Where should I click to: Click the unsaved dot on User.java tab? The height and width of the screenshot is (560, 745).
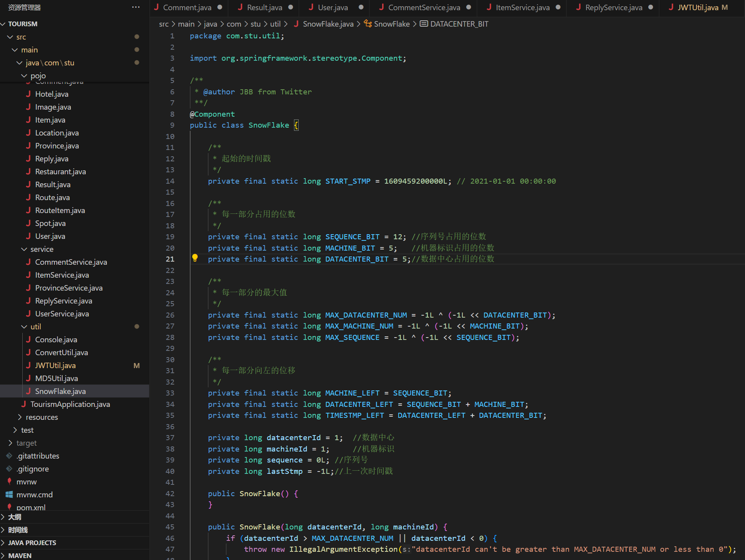pyautogui.click(x=361, y=7)
